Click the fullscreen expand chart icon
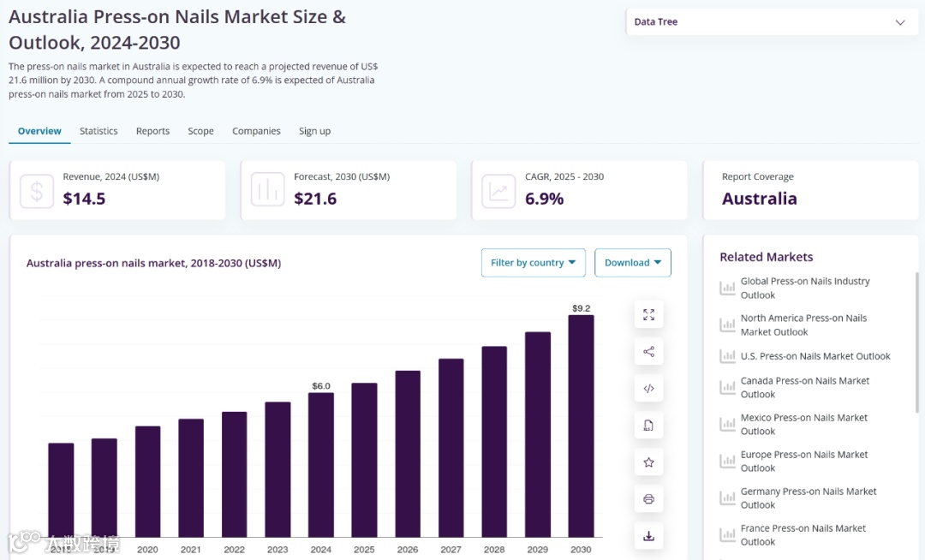The image size is (925, 560). pyautogui.click(x=648, y=315)
